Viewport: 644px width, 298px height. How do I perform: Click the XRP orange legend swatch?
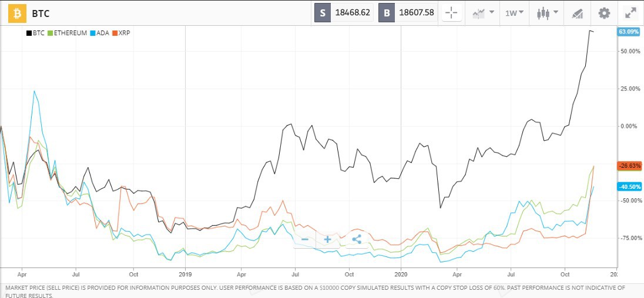(x=115, y=33)
